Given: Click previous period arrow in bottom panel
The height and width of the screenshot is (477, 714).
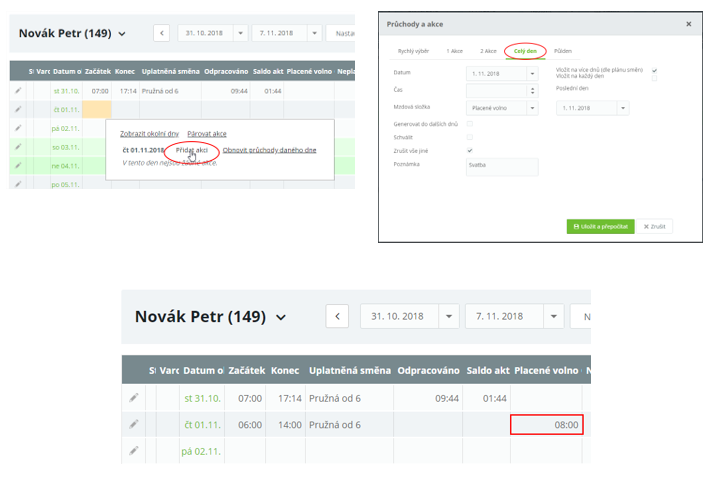Looking at the screenshot, I should pos(338,316).
